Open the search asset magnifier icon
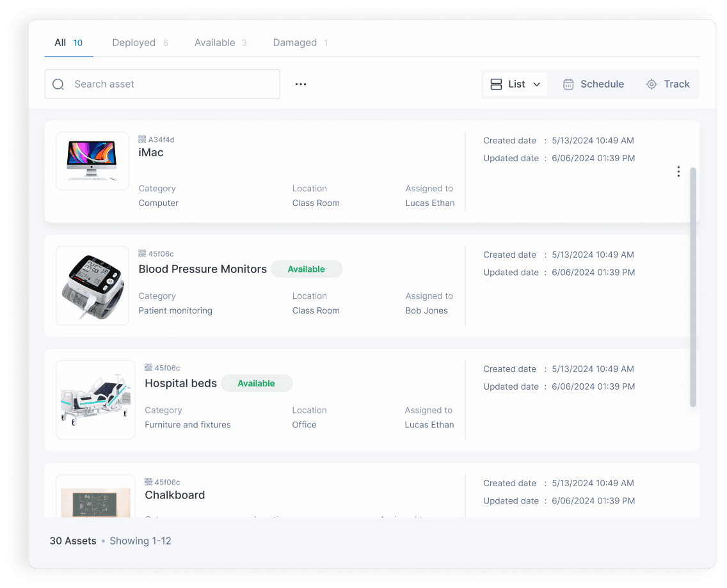 point(58,84)
